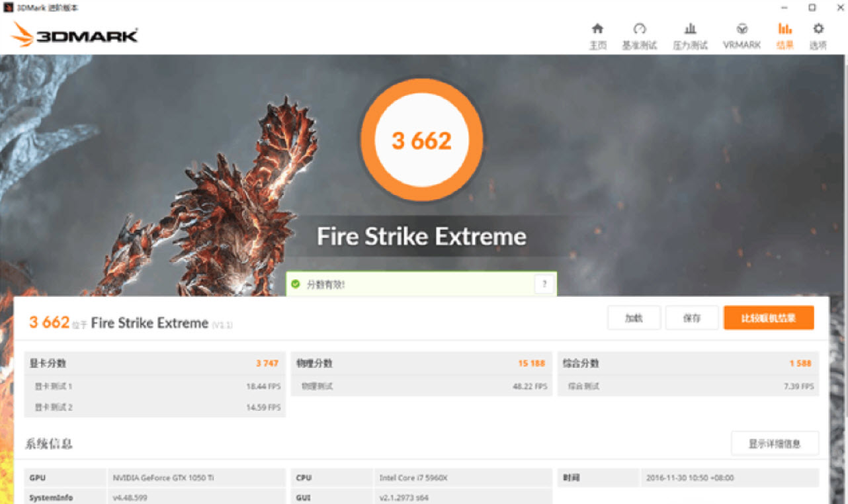848x504 pixels.
Task: Click the GUI version v2.1.2973 s64
Action: (403, 497)
